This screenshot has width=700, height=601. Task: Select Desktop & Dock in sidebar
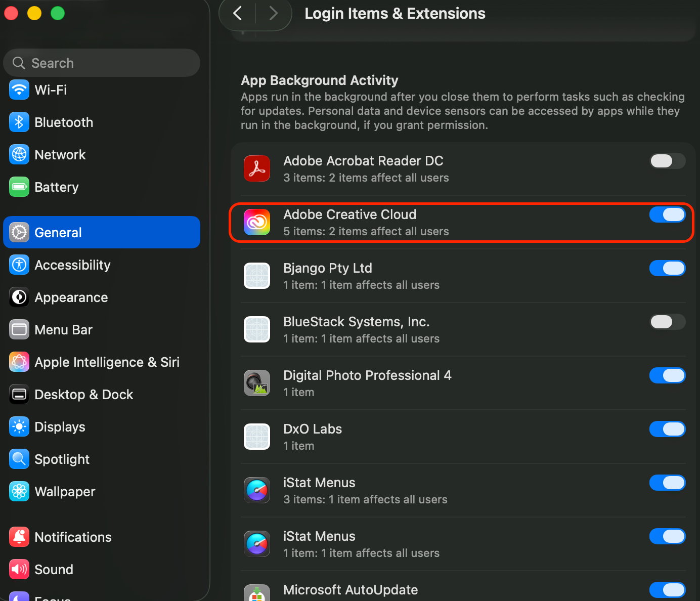pyautogui.click(x=83, y=395)
